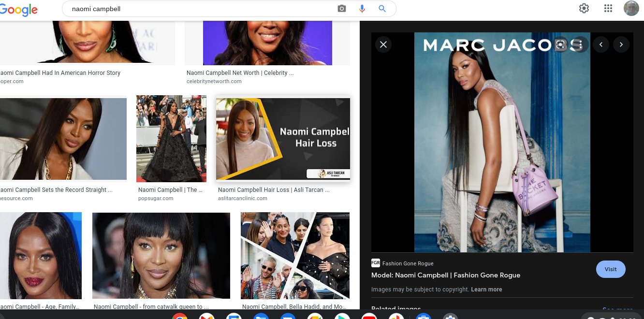
Task: Click popsugar.com source text
Action: (x=156, y=198)
